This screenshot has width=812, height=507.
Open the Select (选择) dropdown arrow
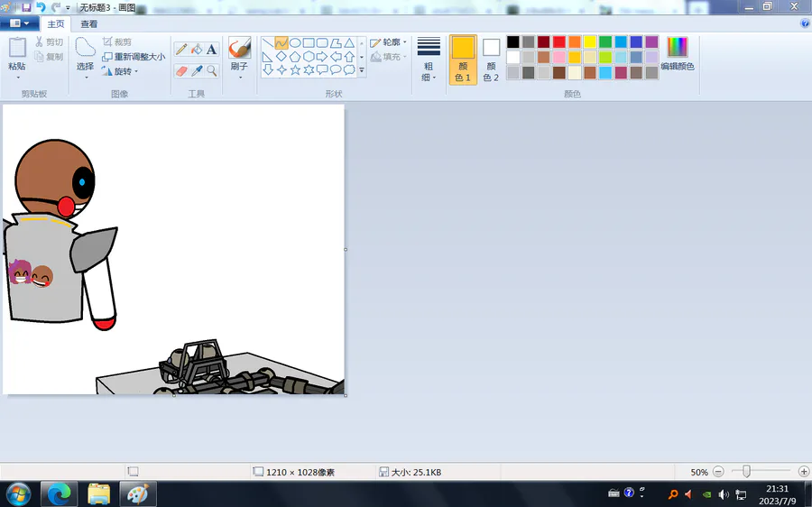tap(86, 78)
